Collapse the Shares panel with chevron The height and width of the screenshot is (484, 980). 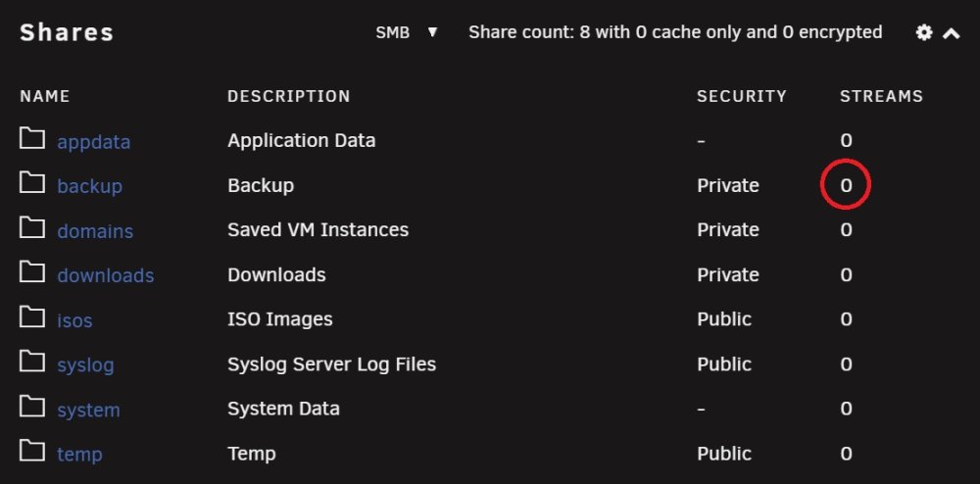(x=951, y=33)
